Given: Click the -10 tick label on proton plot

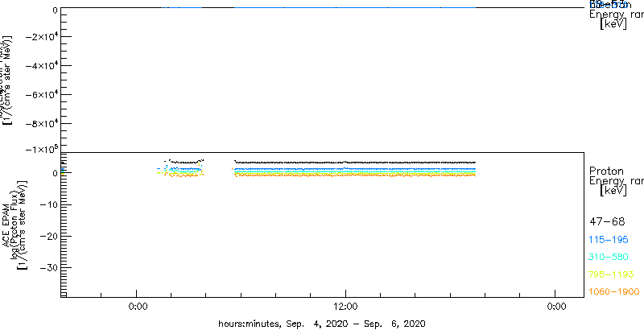Looking at the screenshot, I should pyautogui.click(x=47, y=204).
